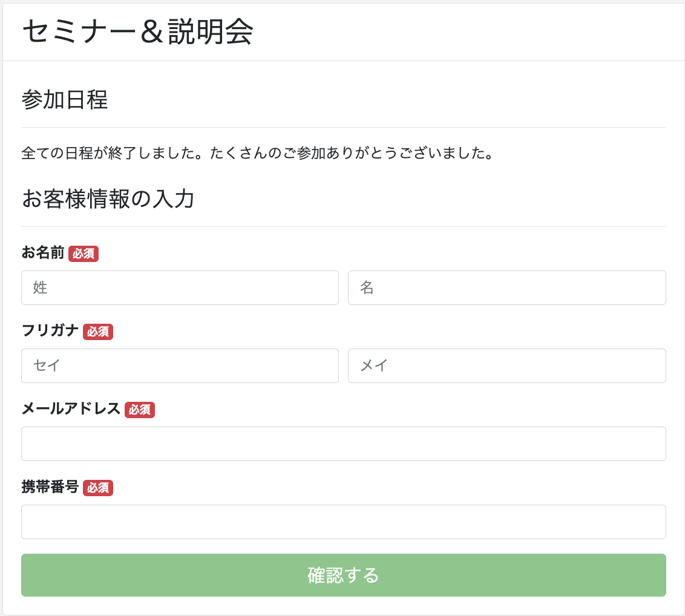Image resolution: width=685 pixels, height=616 pixels.
Task: Click the 携帯番号 label text
Action: (x=50, y=487)
